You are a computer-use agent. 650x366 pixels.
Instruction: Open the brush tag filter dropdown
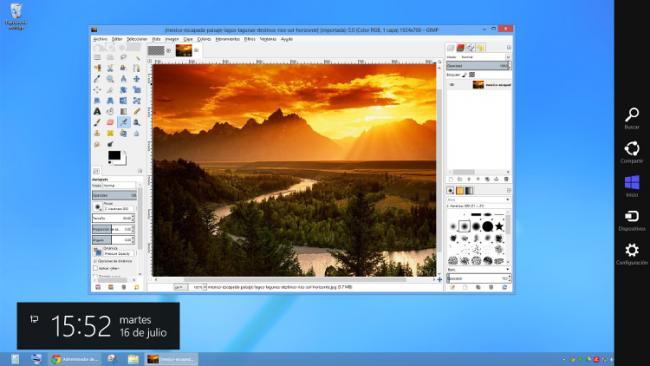pos(478,200)
